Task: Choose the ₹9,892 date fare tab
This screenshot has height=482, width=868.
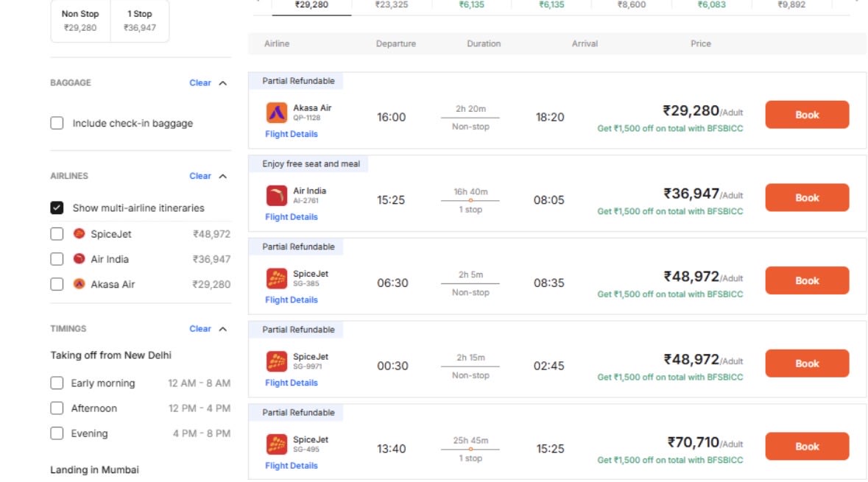Action: coord(791,6)
